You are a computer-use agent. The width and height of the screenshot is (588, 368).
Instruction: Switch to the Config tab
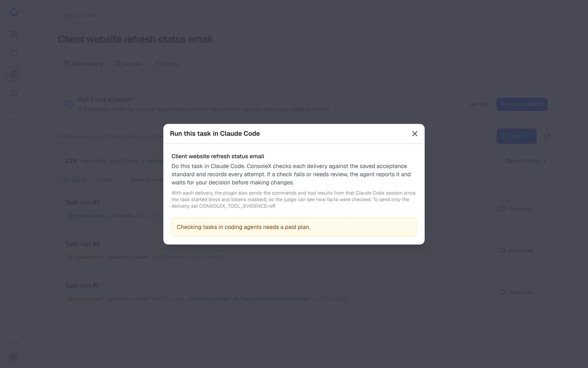166,64
